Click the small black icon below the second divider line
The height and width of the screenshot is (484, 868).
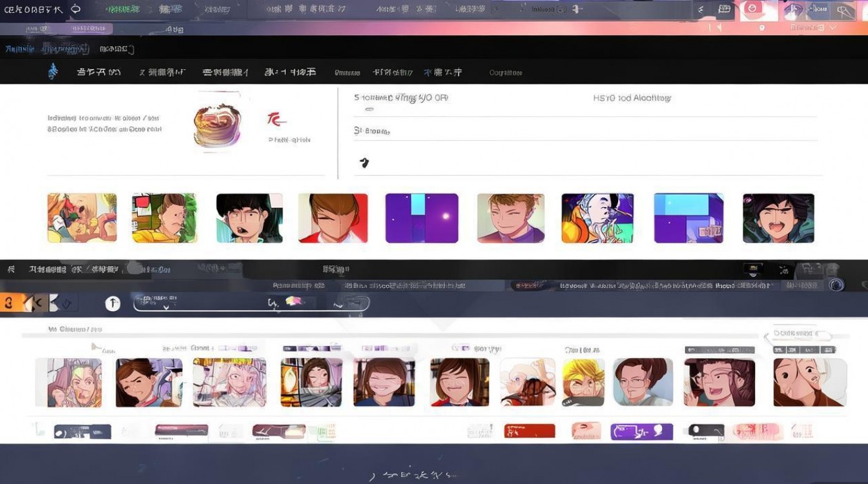coord(364,163)
